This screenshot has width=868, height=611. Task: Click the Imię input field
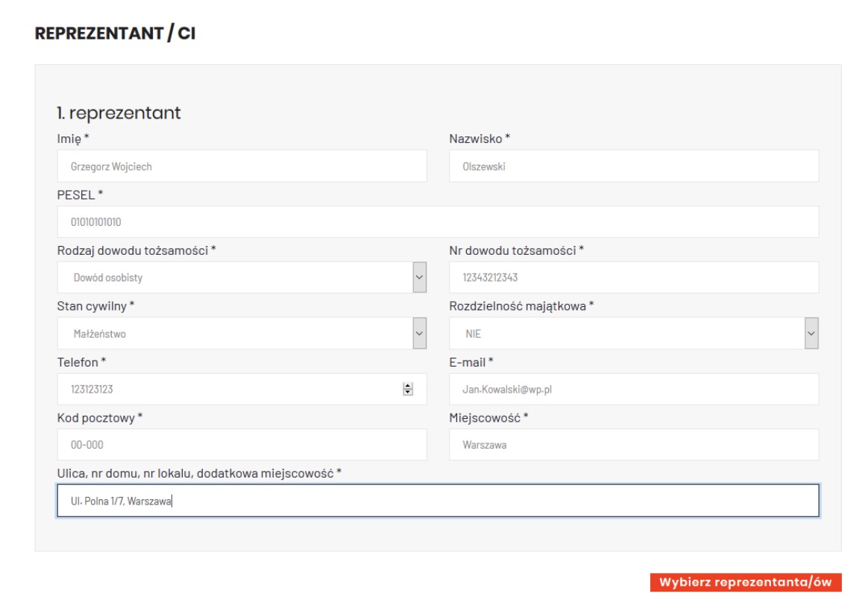pos(242,166)
